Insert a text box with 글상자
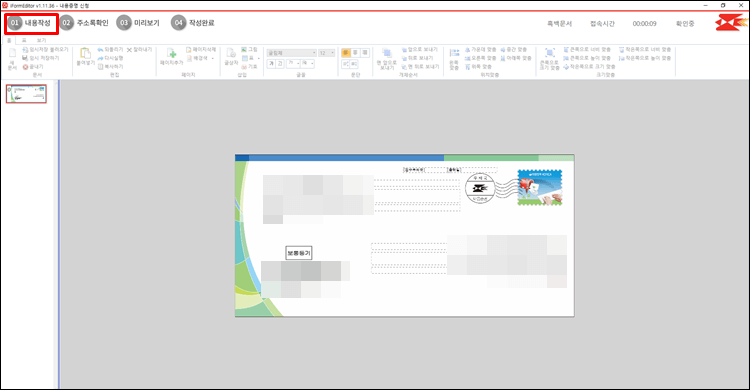Image resolution: width=750 pixels, height=390 pixels. [231, 56]
